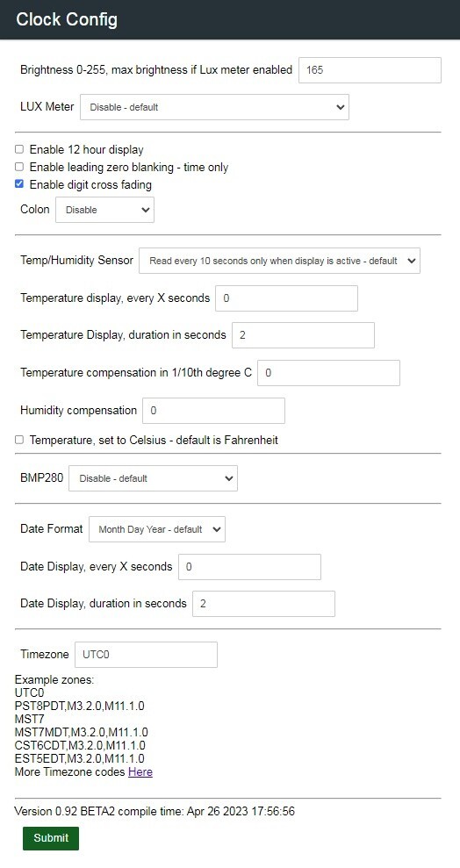Expand the Date Format dropdown

156,529
